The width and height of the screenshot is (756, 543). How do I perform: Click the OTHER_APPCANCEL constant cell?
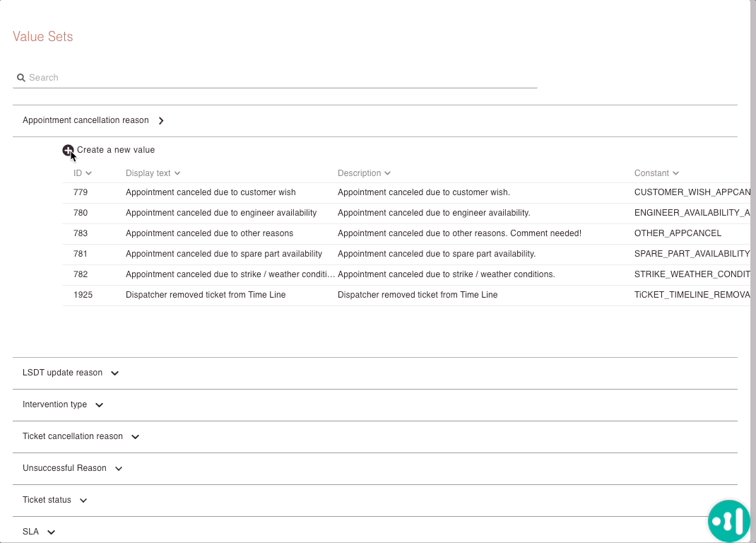click(x=678, y=233)
